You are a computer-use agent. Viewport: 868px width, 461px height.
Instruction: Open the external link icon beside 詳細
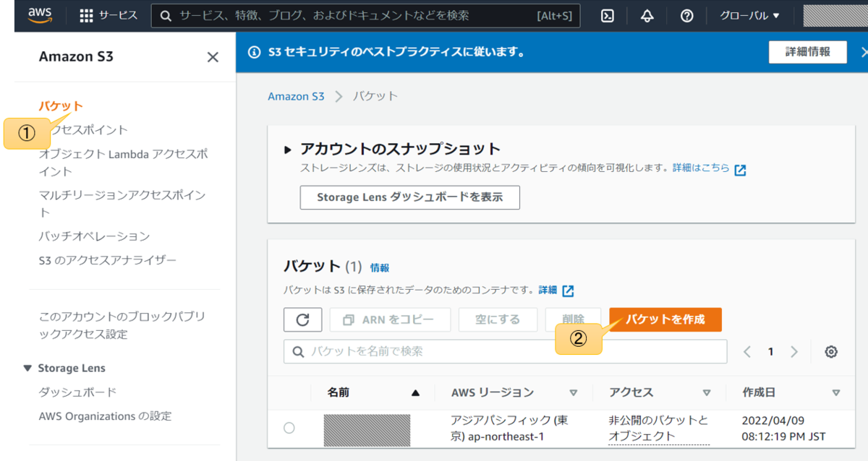click(x=569, y=290)
